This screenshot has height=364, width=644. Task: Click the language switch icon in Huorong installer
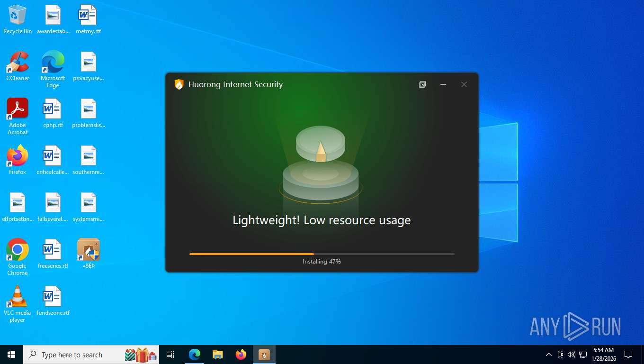(x=422, y=84)
